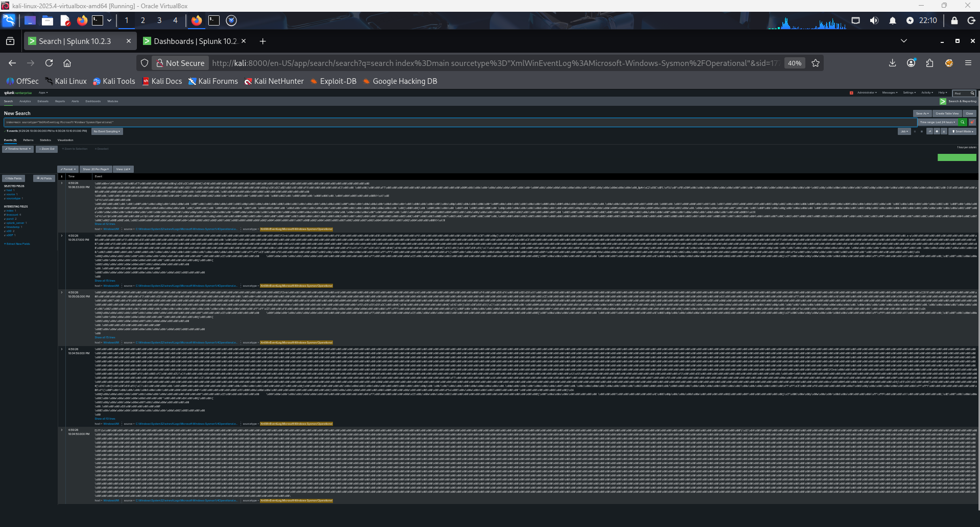Open the Show 20 Per Page dropdown
The image size is (980, 527).
96,169
